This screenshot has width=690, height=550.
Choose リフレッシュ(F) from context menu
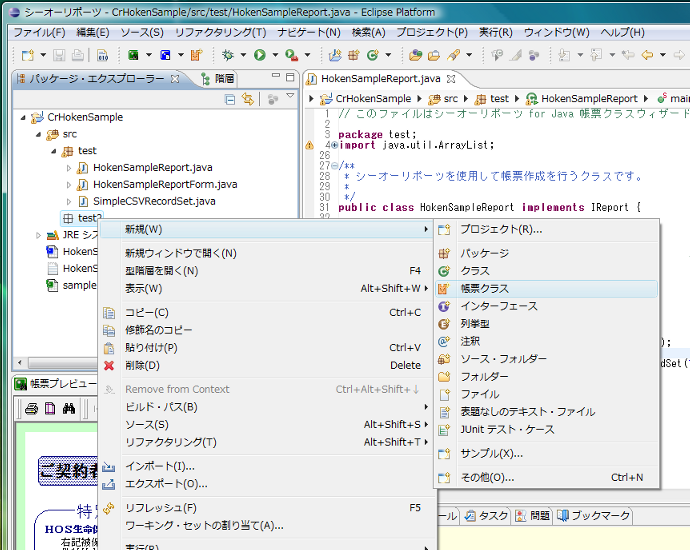coord(266,508)
